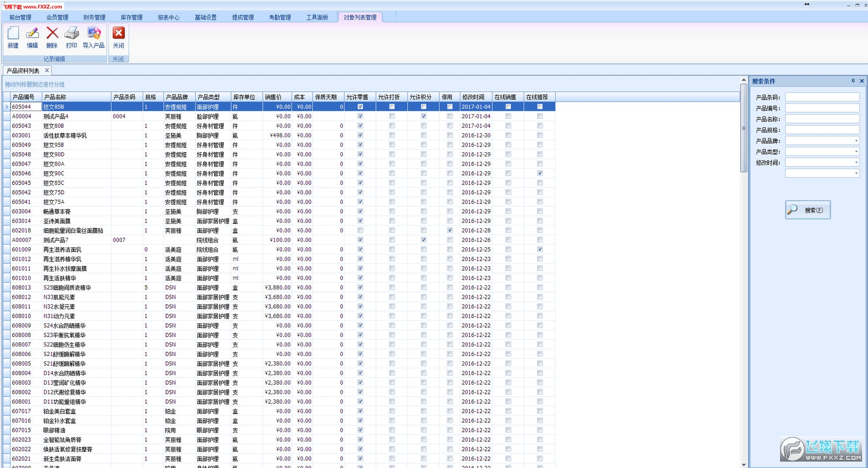Image resolution: width=868 pixels, height=468 pixels.
Task: Toggle 停用 checkbox for row 602018
Action: pos(450,230)
